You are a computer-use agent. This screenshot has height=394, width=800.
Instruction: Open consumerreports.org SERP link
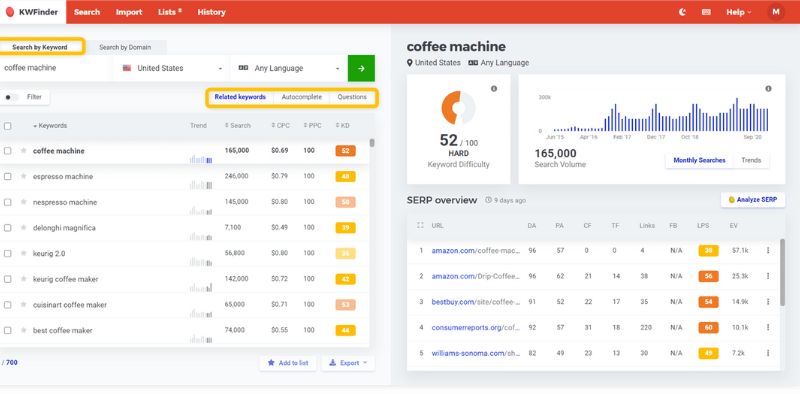[476, 328]
